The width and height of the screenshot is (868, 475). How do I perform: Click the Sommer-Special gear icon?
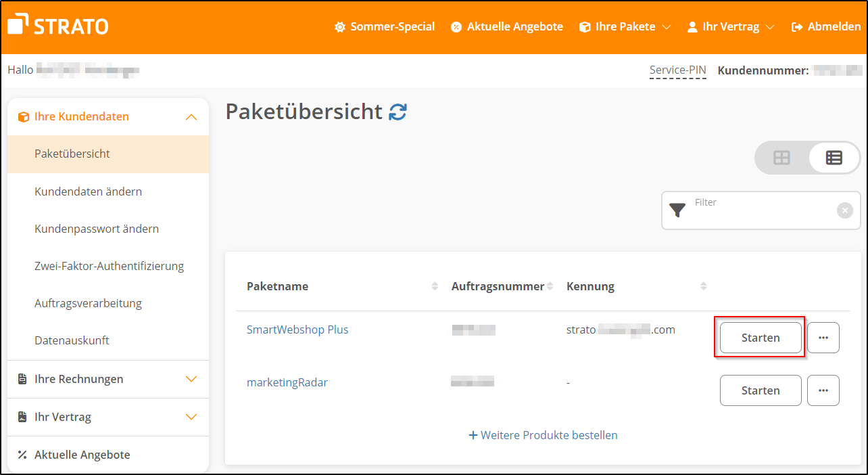[x=339, y=26]
